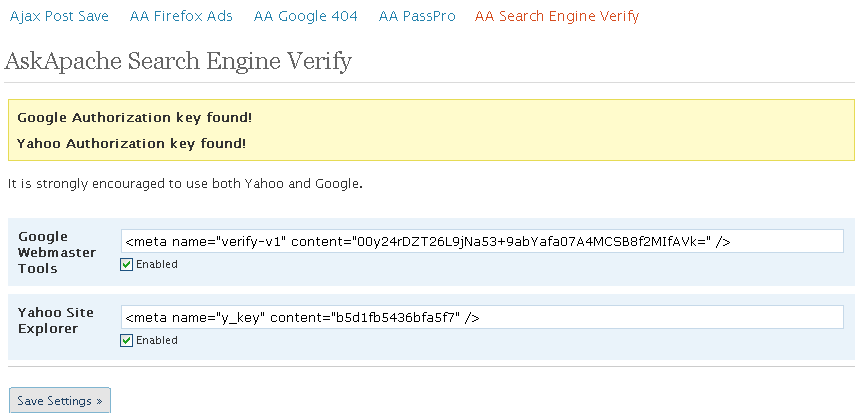Click Save Settings button
This screenshot has height=417, width=859.
point(60,401)
